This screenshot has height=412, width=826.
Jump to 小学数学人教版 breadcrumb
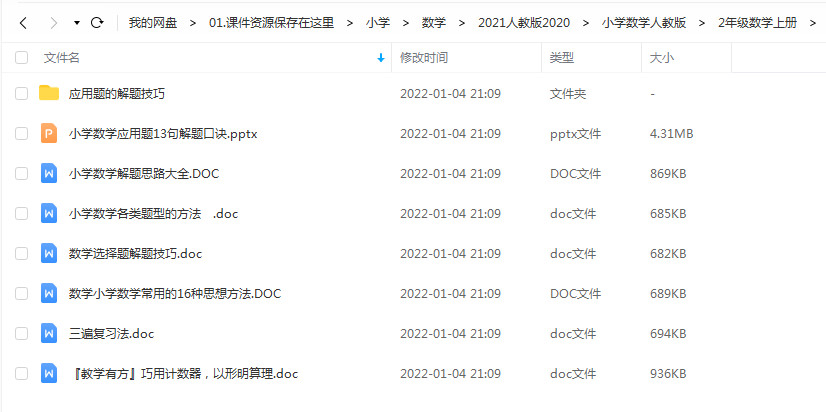coord(644,23)
